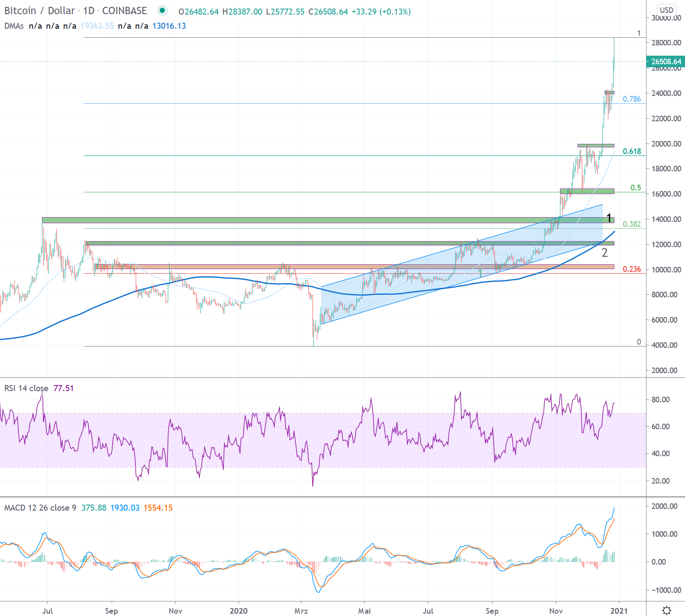Click the Bitcoin / Dollar symbol title
The width and height of the screenshot is (685, 616).
coord(39,11)
